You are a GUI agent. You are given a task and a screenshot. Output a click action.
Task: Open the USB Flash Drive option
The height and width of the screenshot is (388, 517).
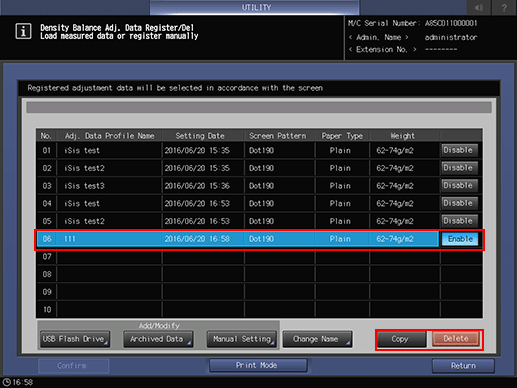[75, 339]
